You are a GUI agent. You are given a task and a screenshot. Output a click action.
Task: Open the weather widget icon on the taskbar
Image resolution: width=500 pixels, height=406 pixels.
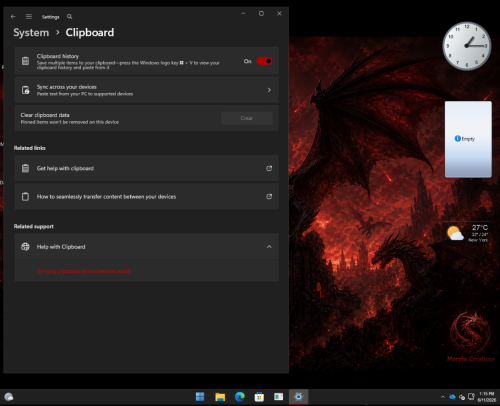pos(9,397)
